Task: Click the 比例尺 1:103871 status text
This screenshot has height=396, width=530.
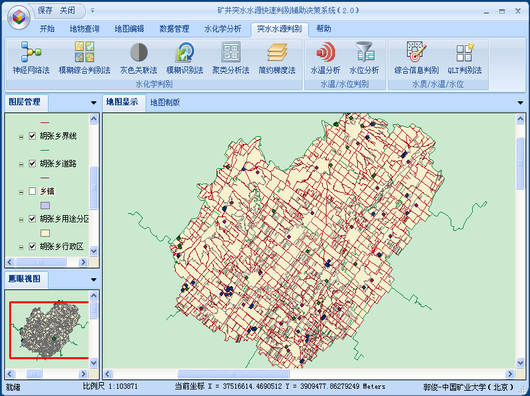Action: pos(110,386)
